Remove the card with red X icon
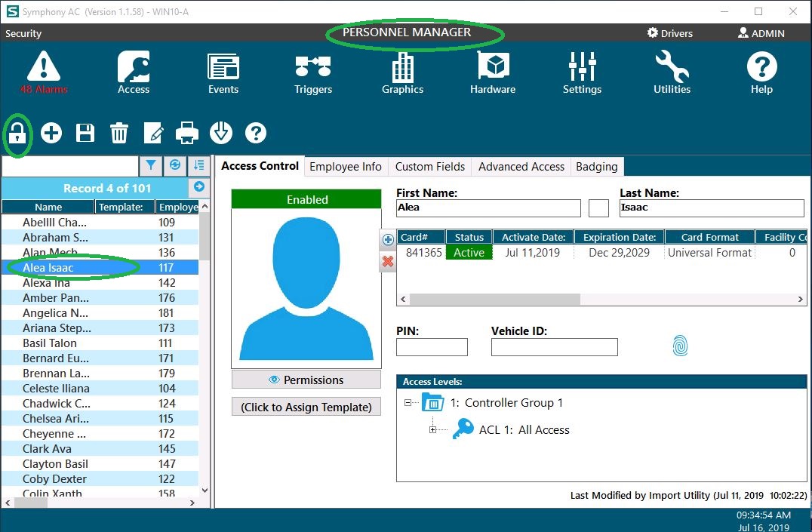The height and width of the screenshot is (532, 812). click(388, 261)
